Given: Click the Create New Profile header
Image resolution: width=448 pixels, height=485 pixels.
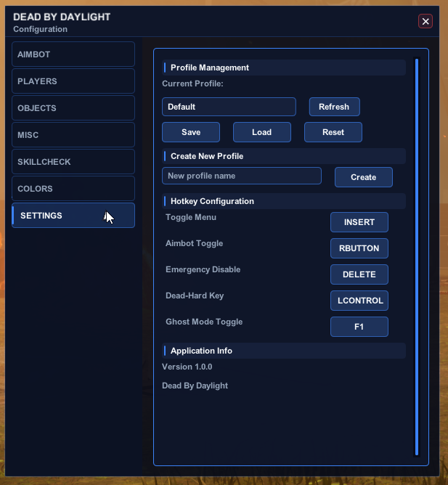Looking at the screenshot, I should pos(284,156).
